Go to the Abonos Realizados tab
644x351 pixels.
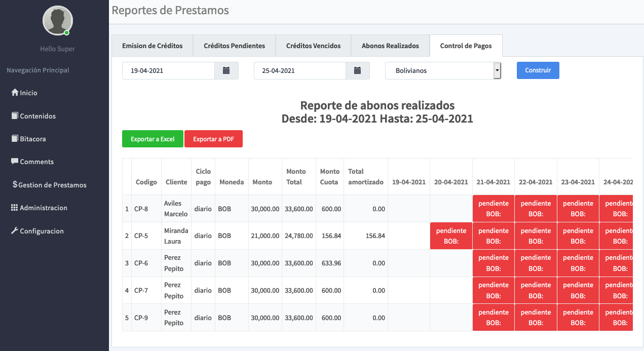(390, 46)
